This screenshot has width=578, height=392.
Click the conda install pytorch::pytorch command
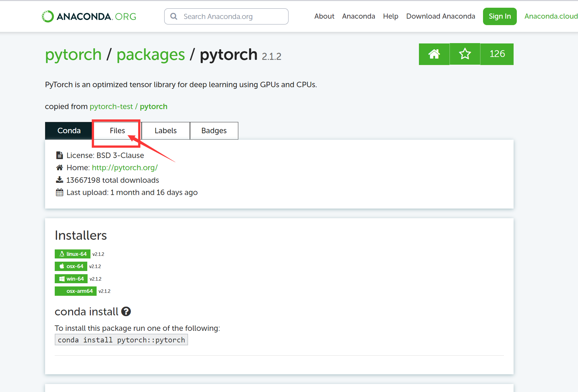121,340
